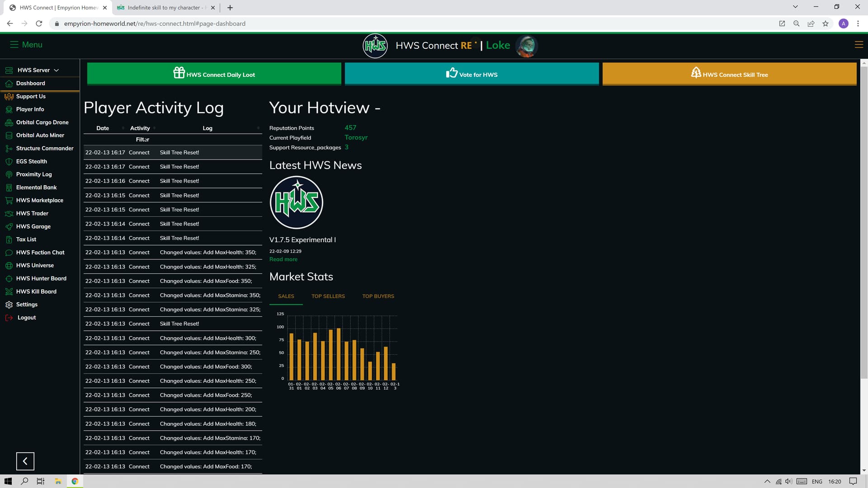Open Elemental Bank icon
This screenshot has width=868, height=488.
click(x=9, y=188)
